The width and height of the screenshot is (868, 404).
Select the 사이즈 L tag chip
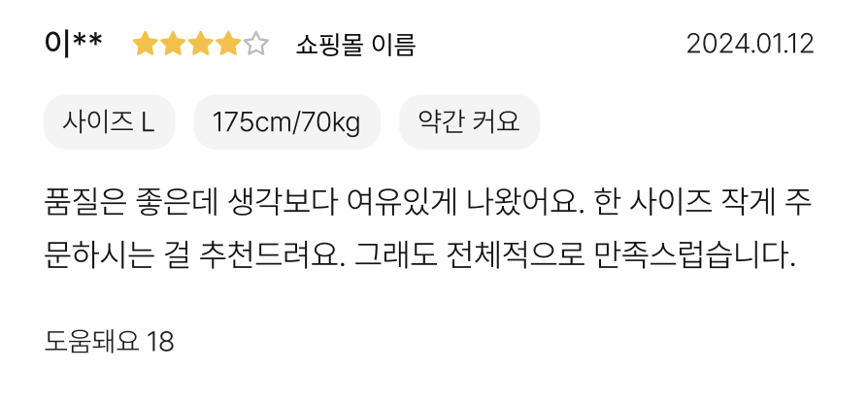click(x=109, y=121)
